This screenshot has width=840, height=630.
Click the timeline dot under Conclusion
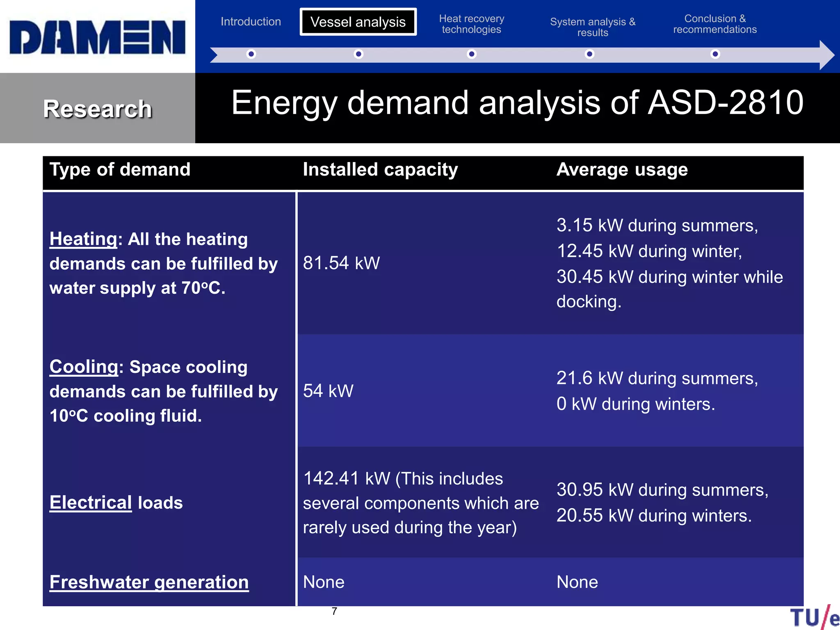715,54
